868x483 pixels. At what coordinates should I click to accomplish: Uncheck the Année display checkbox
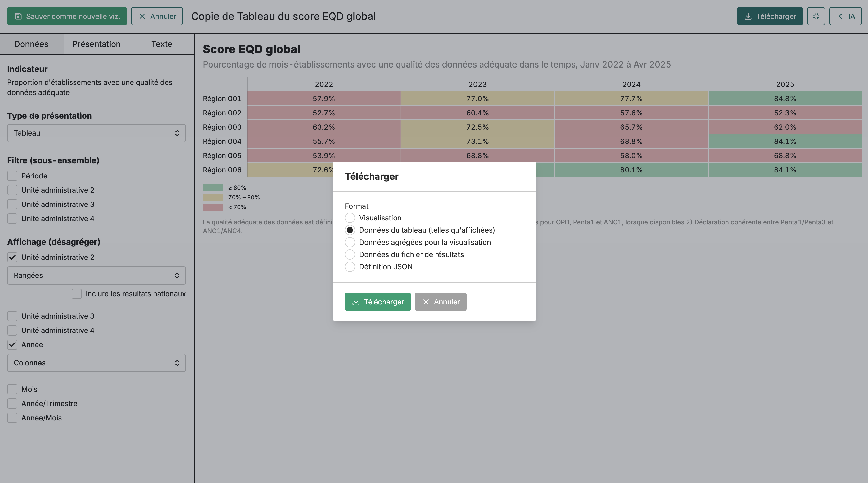tap(12, 344)
